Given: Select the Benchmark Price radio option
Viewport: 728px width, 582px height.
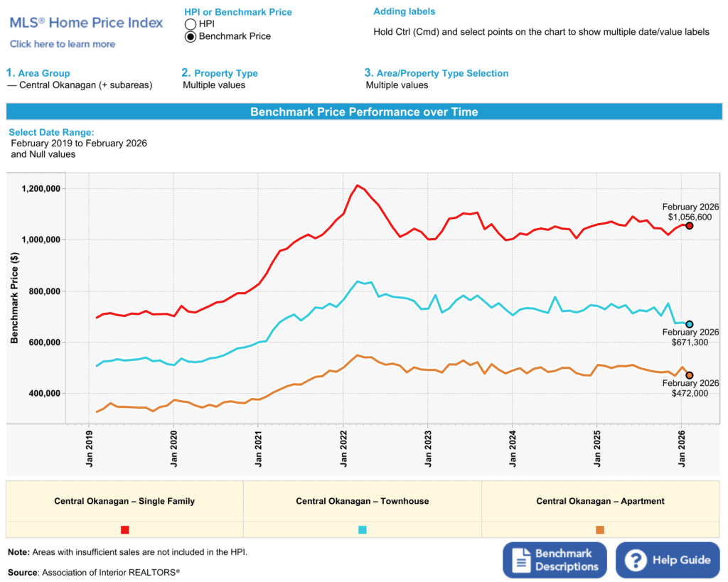Looking at the screenshot, I should [x=190, y=37].
